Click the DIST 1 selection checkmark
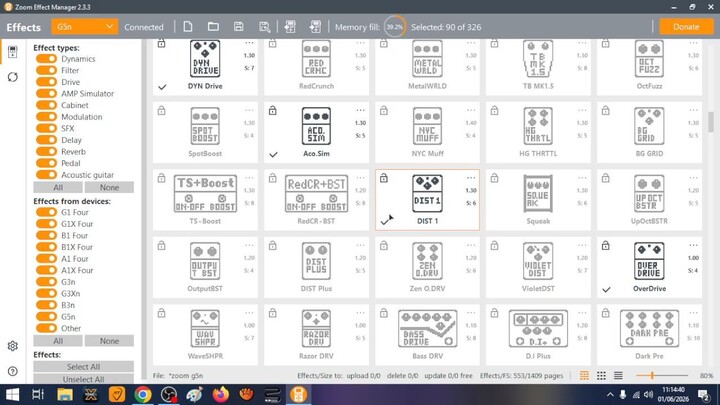This screenshot has height=405, width=720. click(385, 222)
